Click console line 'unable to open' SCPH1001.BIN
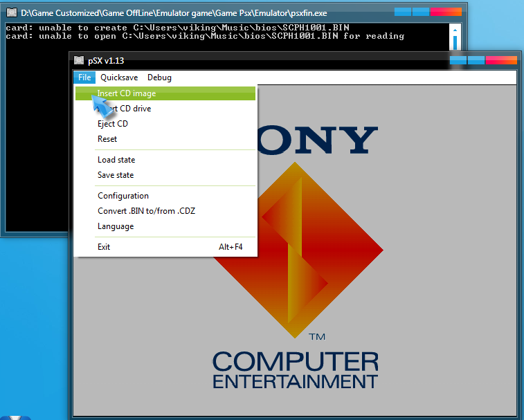 (205, 36)
